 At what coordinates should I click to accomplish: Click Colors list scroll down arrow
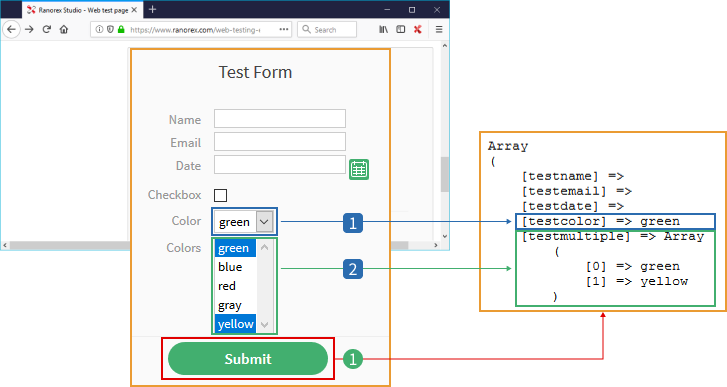click(x=265, y=325)
